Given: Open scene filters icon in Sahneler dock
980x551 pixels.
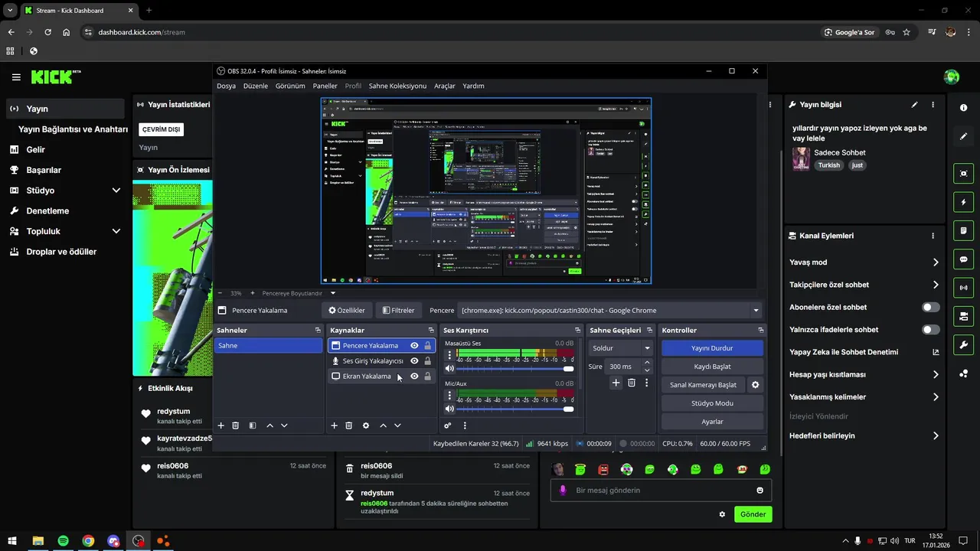Looking at the screenshot, I should (253, 425).
